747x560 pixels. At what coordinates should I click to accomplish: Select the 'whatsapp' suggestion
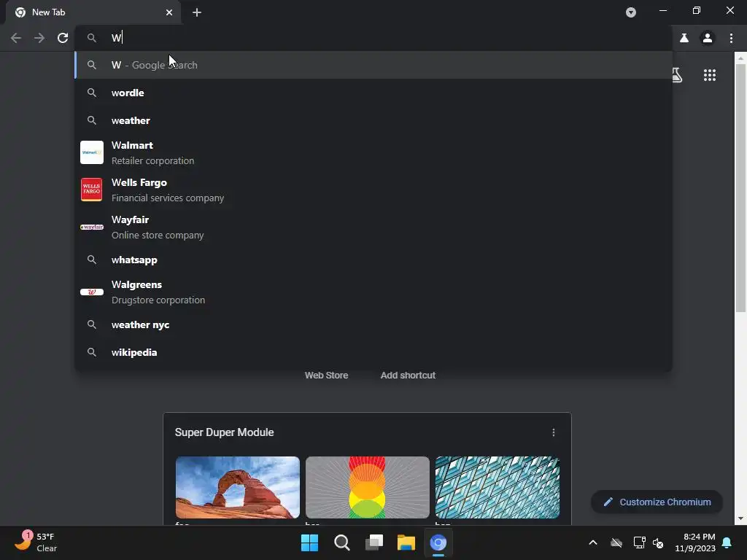point(373,260)
